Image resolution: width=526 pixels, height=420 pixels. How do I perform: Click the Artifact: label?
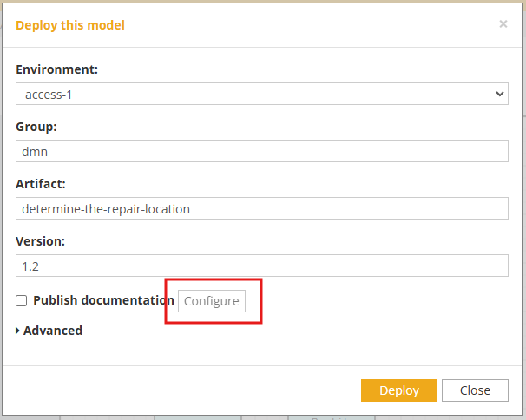(x=41, y=184)
